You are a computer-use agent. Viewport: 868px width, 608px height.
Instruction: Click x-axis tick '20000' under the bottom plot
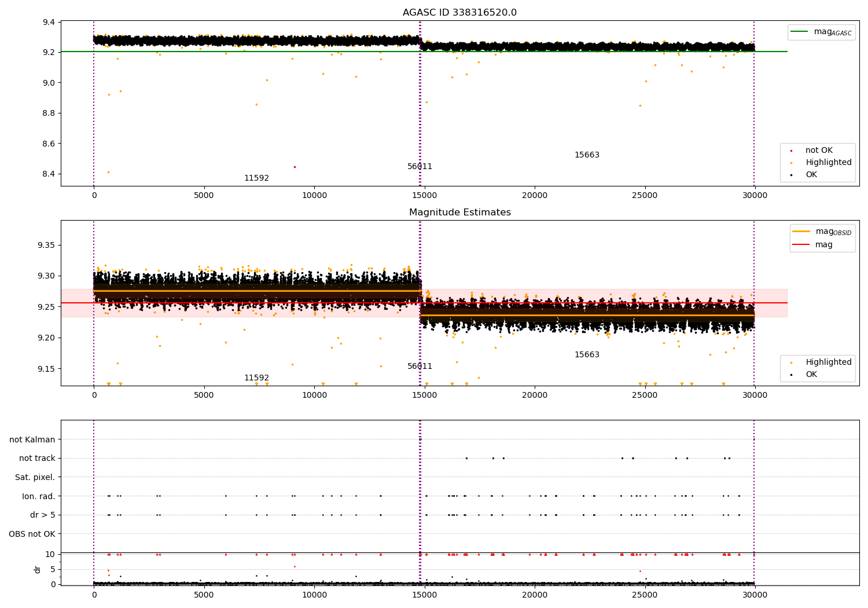535,595
